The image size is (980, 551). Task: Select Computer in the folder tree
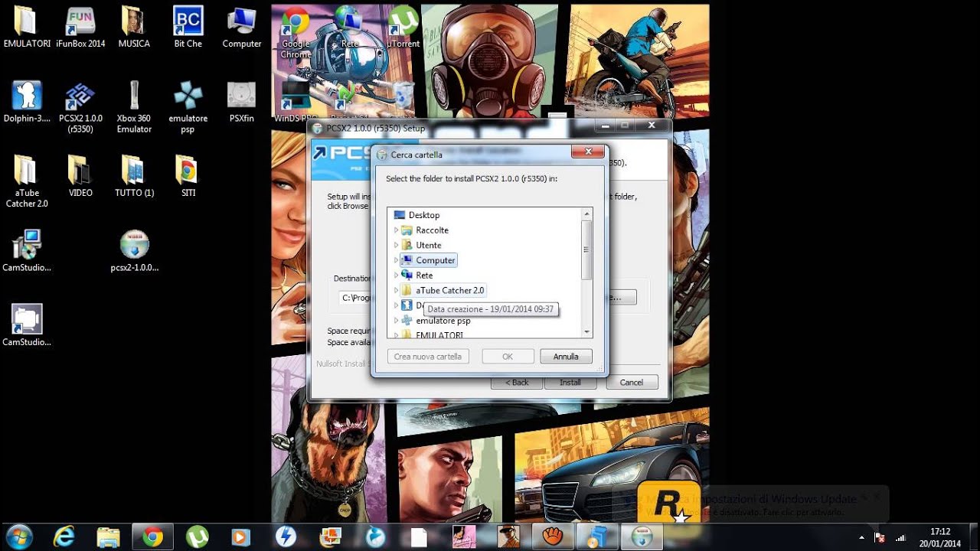point(436,260)
